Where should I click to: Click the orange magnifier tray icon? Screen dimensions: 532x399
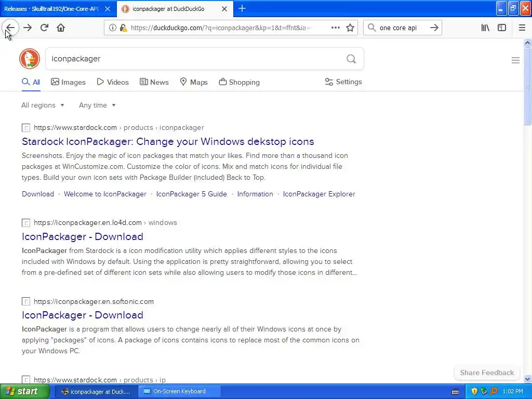(494, 391)
